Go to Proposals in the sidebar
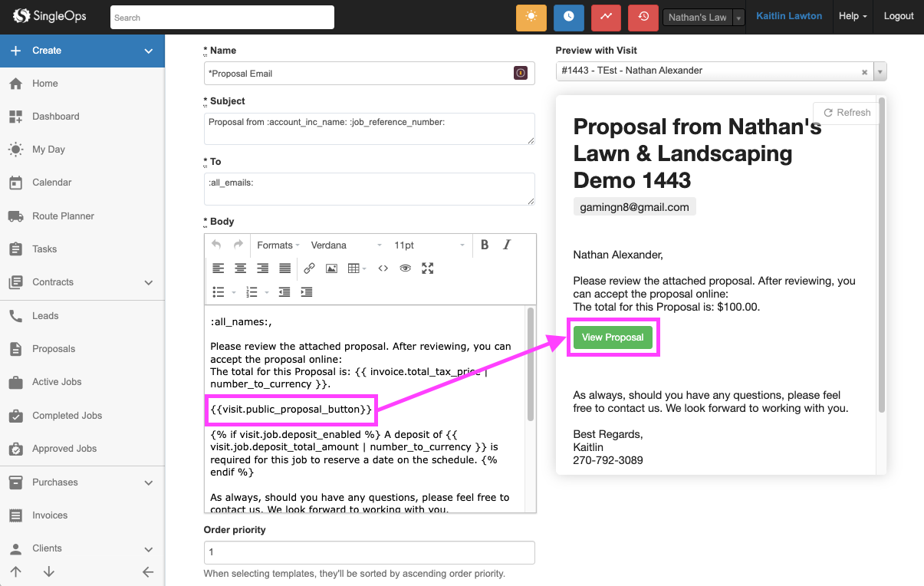 point(54,349)
